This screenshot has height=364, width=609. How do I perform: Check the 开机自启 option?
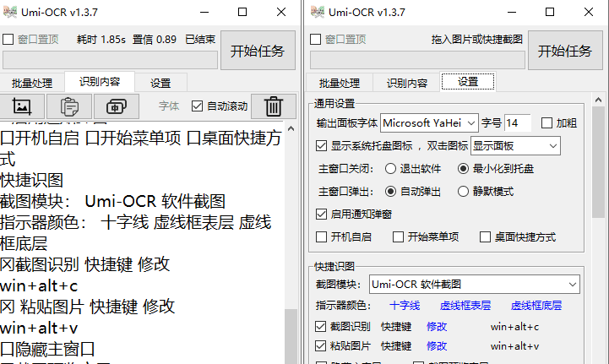tap(321, 237)
